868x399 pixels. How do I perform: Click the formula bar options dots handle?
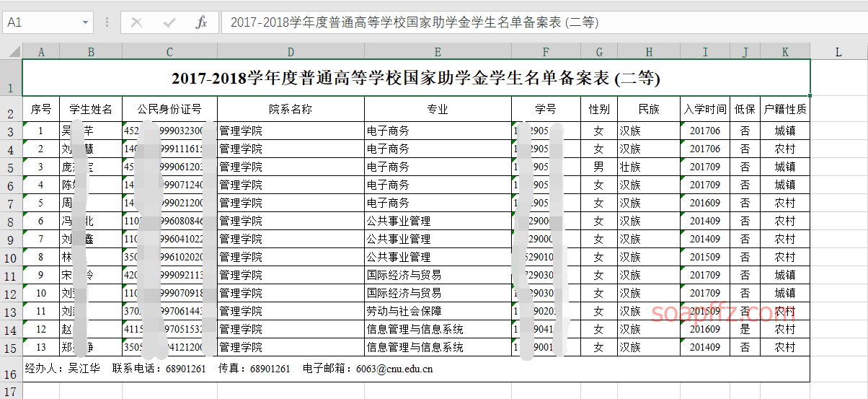point(107,22)
